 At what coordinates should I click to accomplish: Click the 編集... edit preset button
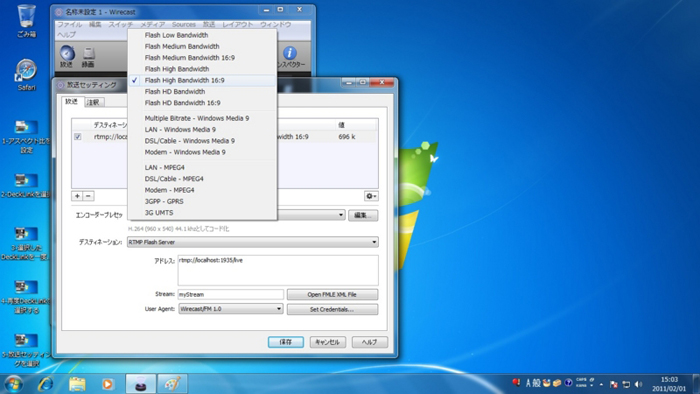(x=363, y=215)
